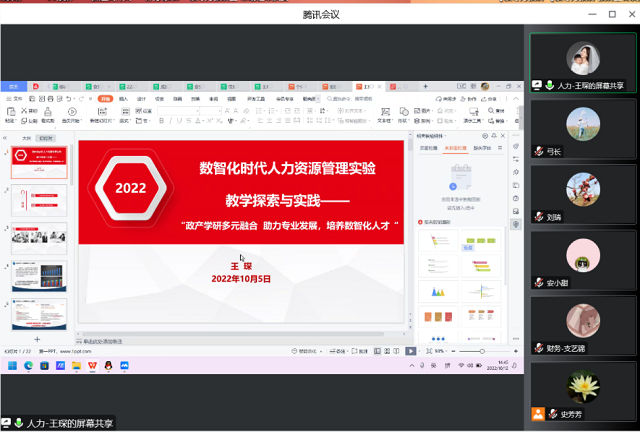Select participant 刘晴 in meeting list
The width and height of the screenshot is (640, 432).
(583, 194)
